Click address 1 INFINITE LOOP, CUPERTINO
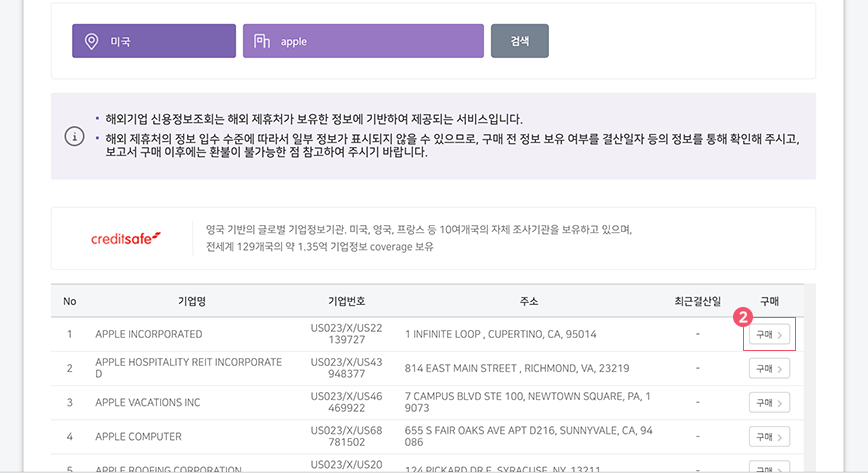The image size is (868, 473). [501, 334]
